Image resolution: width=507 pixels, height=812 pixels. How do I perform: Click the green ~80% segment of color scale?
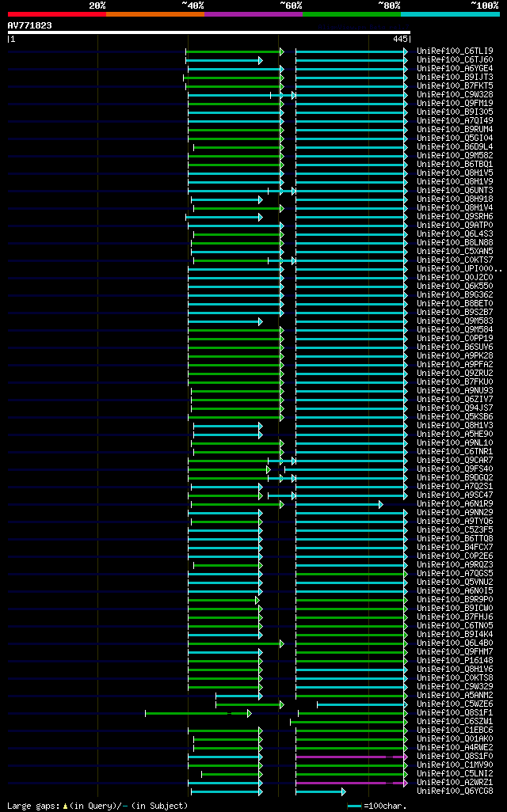[352, 14]
